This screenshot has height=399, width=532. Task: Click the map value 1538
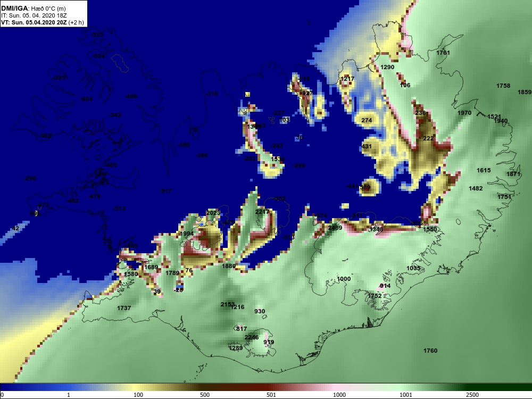[x=278, y=159]
